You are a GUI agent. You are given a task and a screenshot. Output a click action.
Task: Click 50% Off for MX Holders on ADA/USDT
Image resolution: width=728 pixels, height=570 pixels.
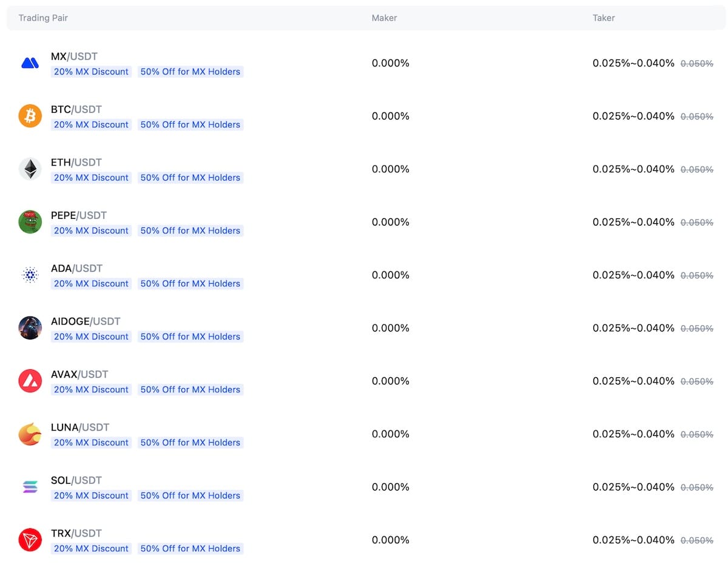coord(190,283)
